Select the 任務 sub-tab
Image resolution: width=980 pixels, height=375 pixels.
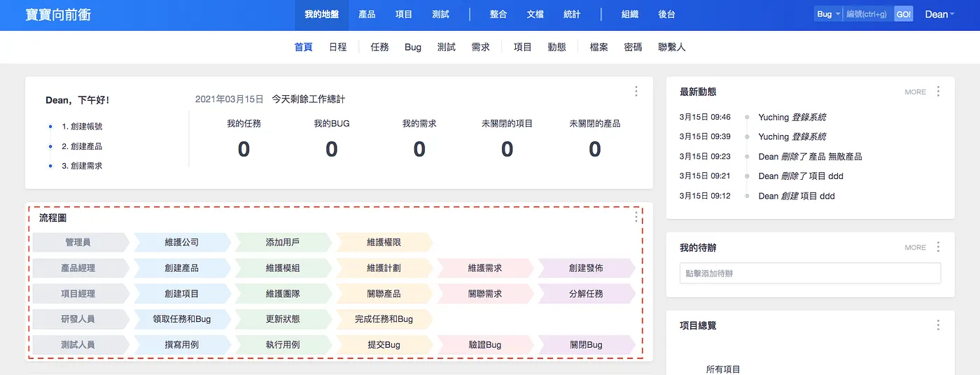(380, 47)
